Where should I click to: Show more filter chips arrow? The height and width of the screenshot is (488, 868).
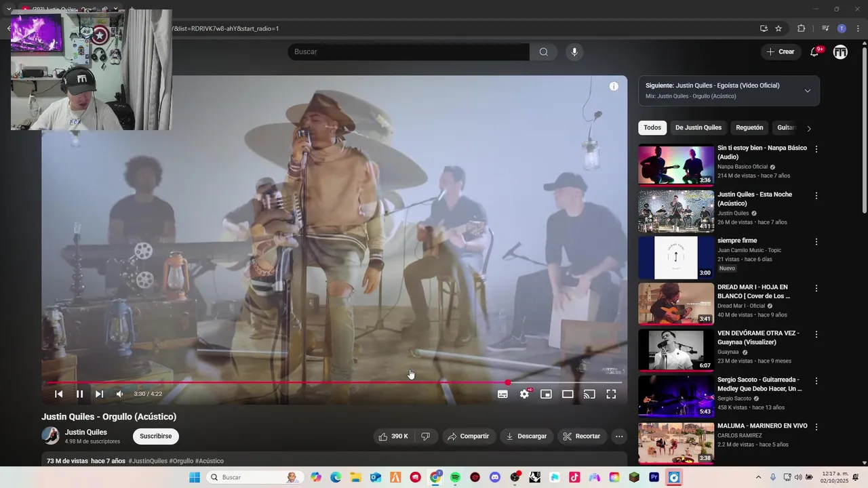tap(808, 128)
